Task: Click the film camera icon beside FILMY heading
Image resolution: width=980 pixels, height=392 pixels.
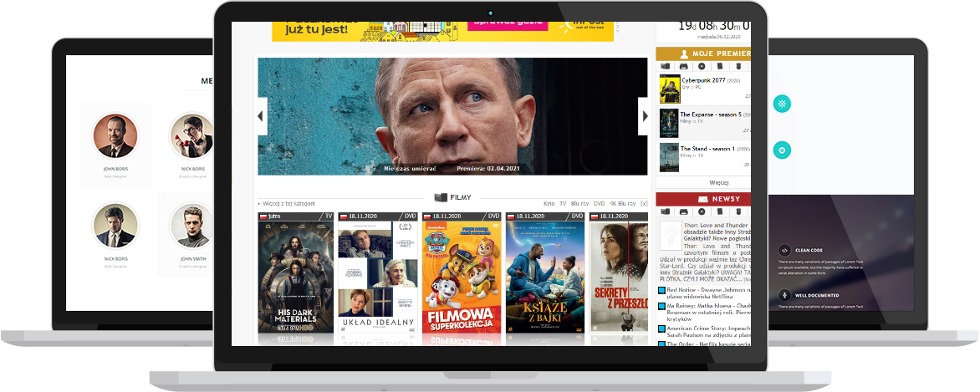Action: [441, 197]
